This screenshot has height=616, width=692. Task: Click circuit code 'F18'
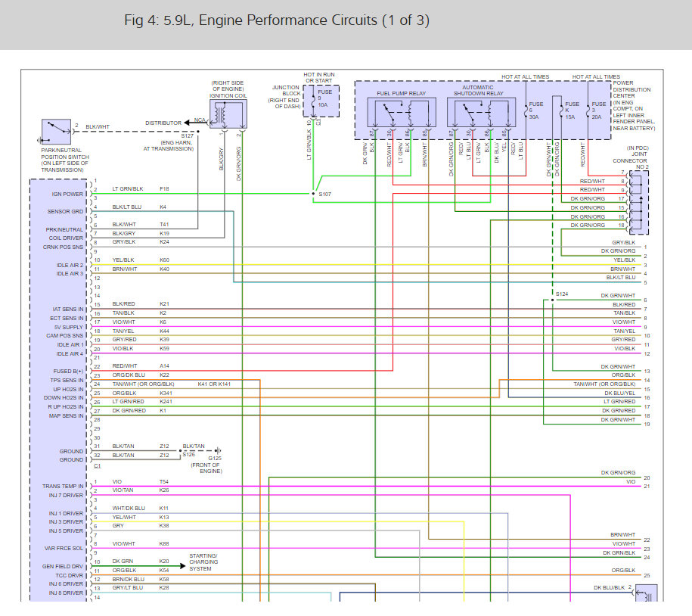point(164,189)
